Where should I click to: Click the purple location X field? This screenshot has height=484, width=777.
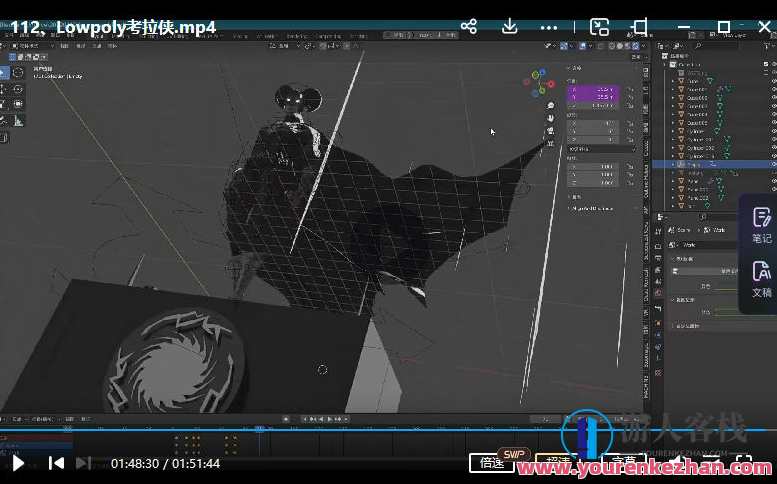(x=593, y=89)
